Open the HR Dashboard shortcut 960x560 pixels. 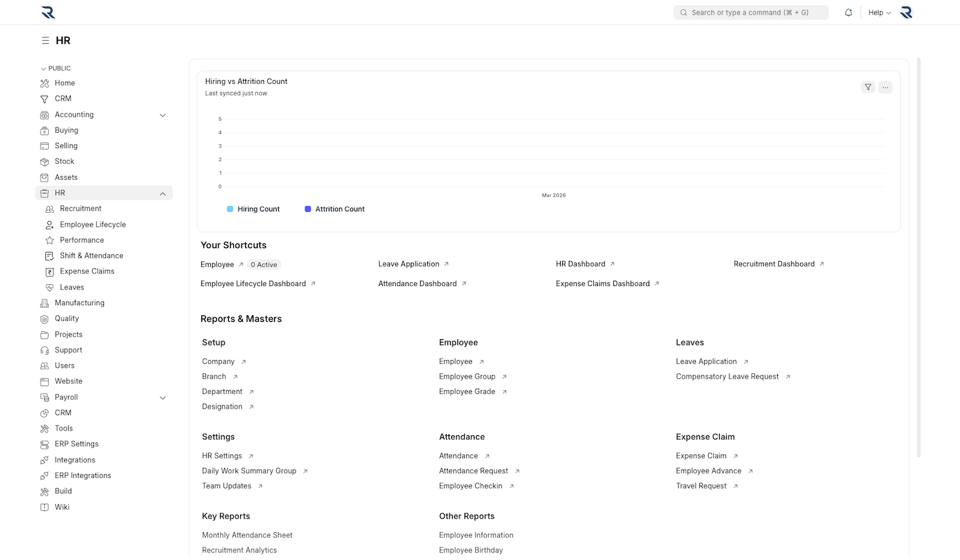click(580, 263)
